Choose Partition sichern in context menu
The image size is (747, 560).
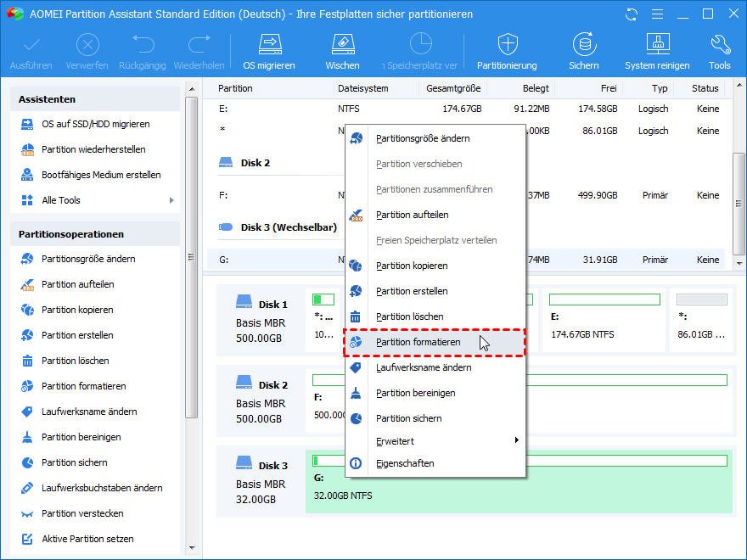[435, 418]
